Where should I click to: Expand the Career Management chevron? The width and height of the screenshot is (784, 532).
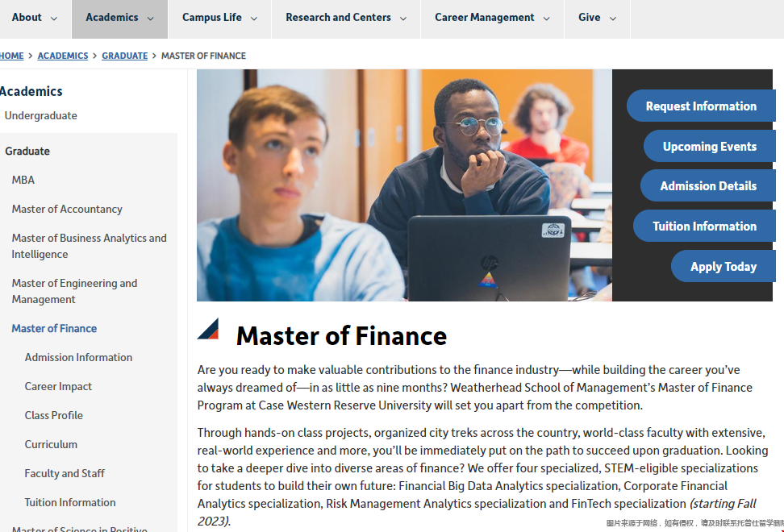click(x=547, y=19)
